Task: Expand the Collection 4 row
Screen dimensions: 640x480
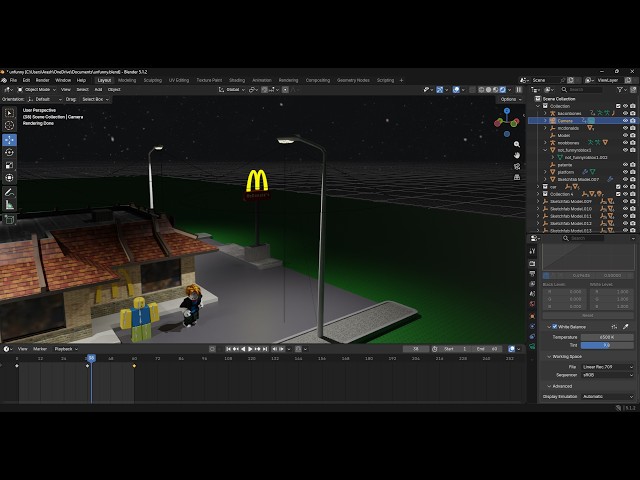Action: click(538, 194)
